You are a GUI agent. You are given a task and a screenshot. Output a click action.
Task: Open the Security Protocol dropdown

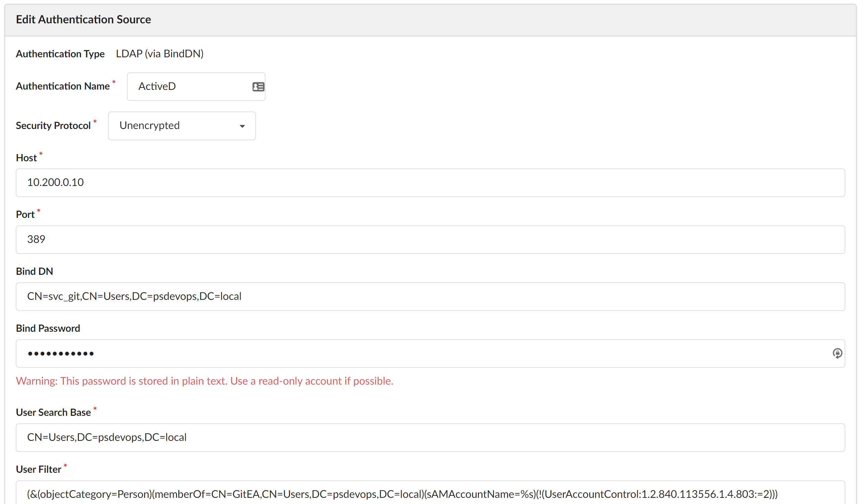(181, 126)
